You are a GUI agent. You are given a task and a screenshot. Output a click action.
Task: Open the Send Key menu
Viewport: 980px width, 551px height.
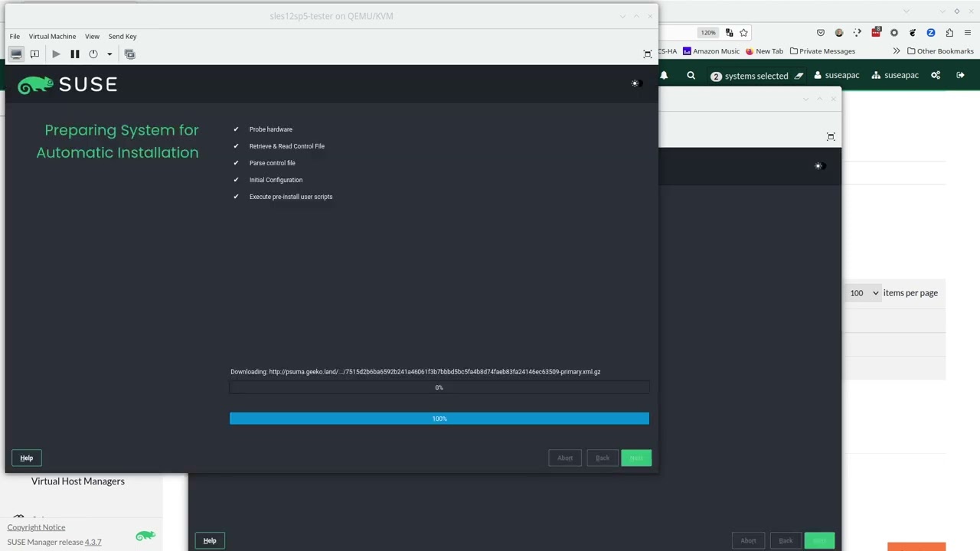(x=122, y=36)
